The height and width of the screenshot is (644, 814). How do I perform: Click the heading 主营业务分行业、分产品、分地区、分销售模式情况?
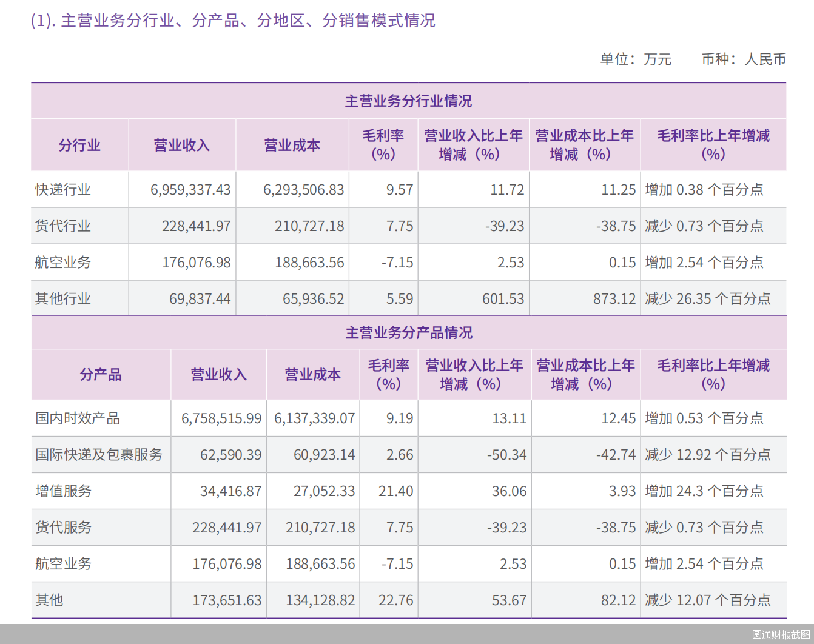click(232, 20)
